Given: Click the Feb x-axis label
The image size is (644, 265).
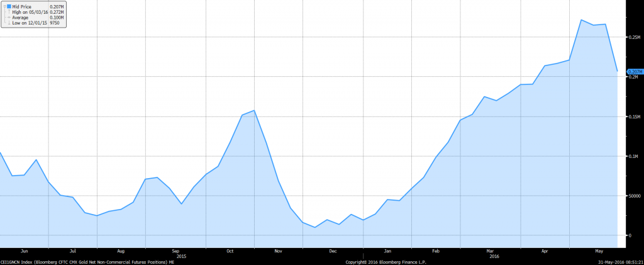Looking at the screenshot, I should 436,251.
